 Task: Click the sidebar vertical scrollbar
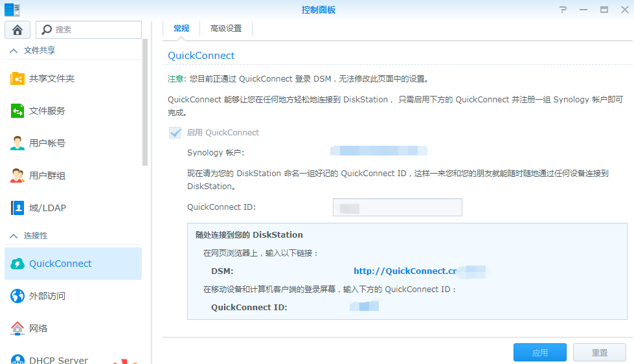(x=145, y=102)
